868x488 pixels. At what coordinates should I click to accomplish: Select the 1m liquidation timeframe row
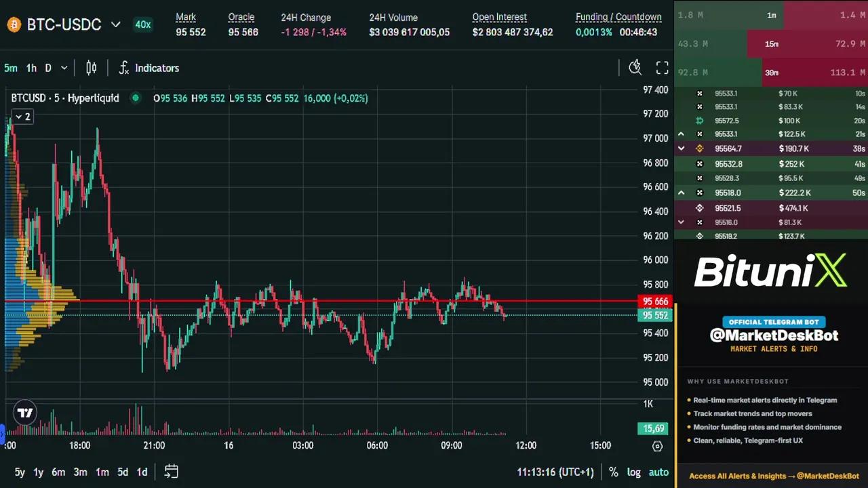tap(772, 15)
